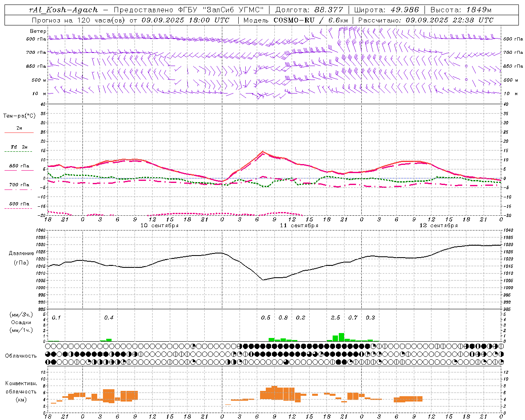Select the longitude value Долгота: 88.377

point(310,10)
